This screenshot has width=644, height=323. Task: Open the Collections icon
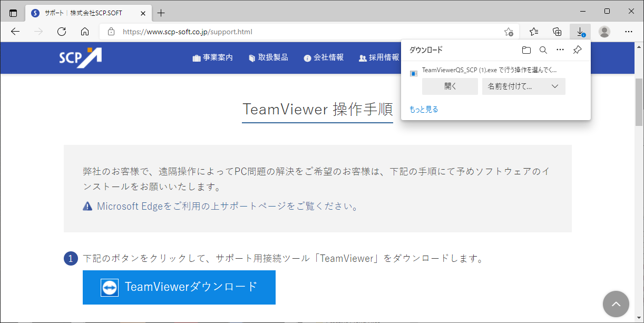coord(557,32)
